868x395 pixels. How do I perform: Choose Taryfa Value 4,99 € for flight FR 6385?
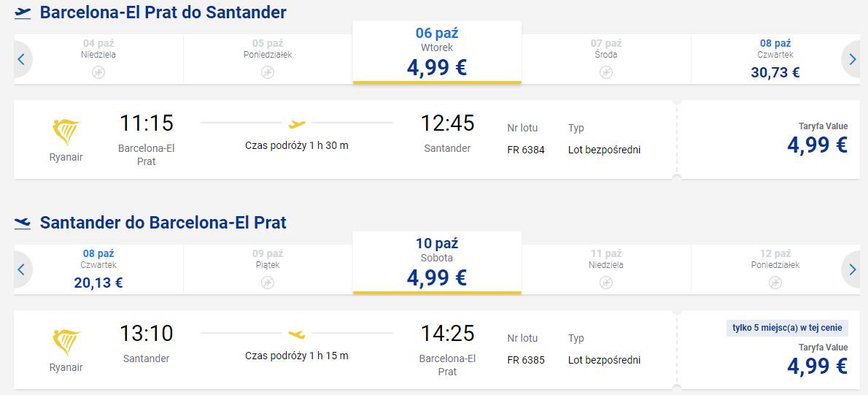click(767, 350)
